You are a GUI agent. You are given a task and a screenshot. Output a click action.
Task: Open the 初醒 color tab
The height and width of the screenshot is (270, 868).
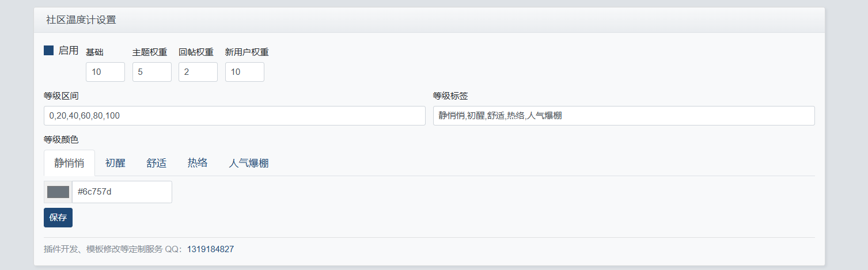point(115,163)
